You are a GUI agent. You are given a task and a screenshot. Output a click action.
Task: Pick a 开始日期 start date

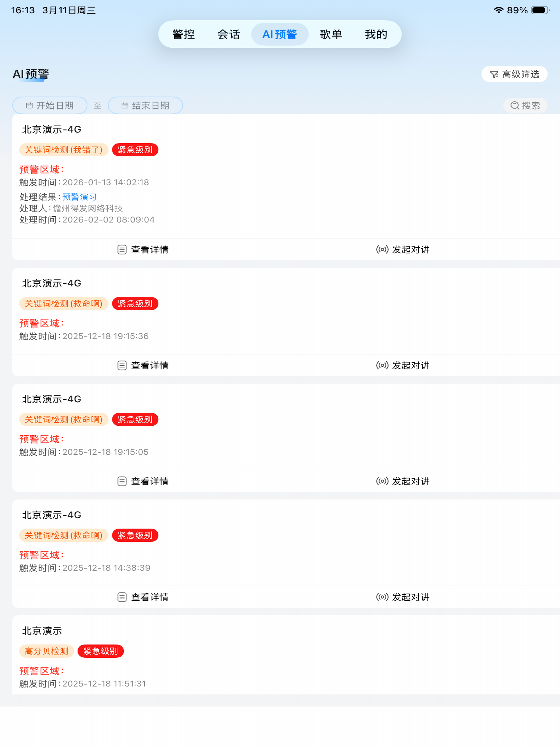pos(50,106)
